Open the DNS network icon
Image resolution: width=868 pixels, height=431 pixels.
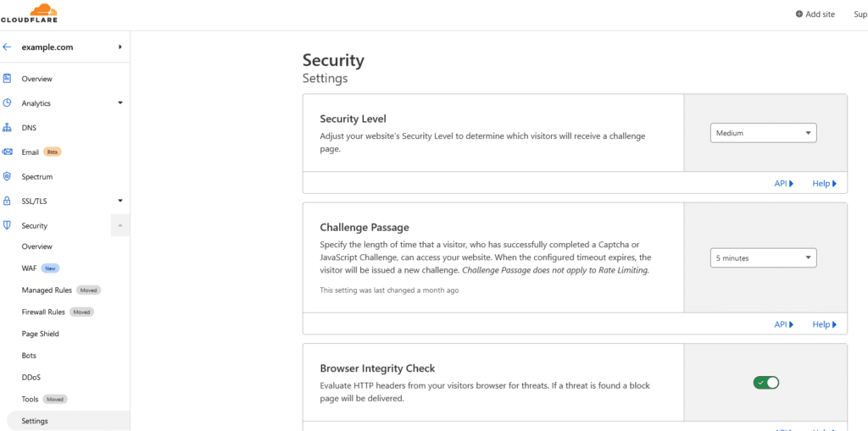point(7,128)
